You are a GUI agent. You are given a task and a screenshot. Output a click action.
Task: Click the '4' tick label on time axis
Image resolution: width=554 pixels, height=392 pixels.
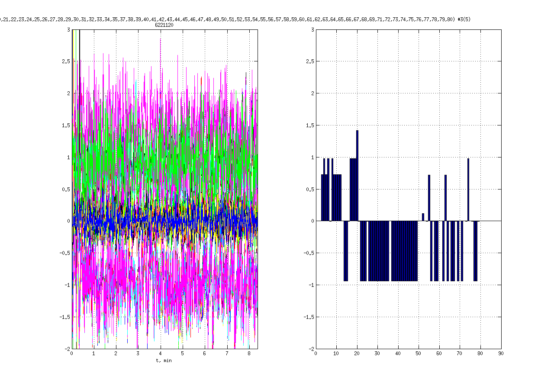click(161, 354)
